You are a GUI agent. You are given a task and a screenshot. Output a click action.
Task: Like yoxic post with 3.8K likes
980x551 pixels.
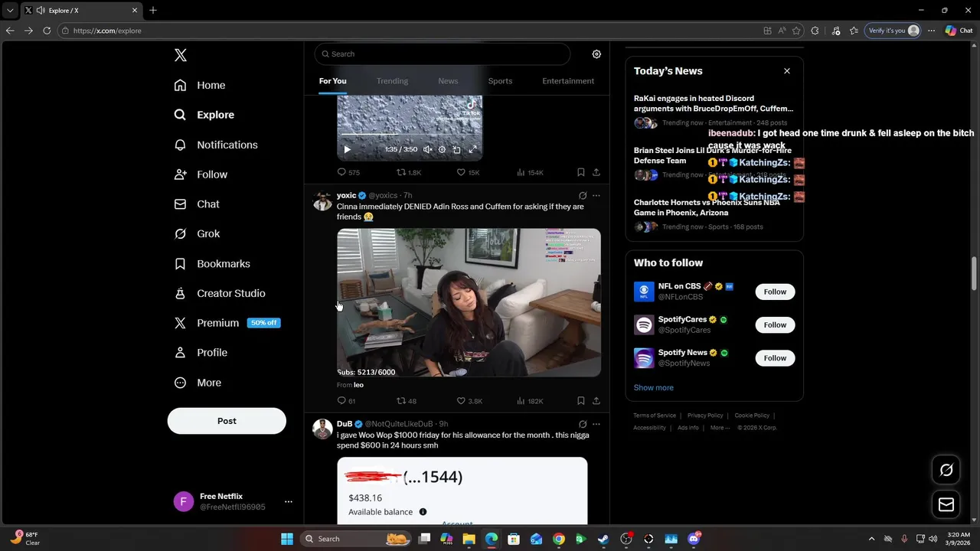pyautogui.click(x=469, y=401)
